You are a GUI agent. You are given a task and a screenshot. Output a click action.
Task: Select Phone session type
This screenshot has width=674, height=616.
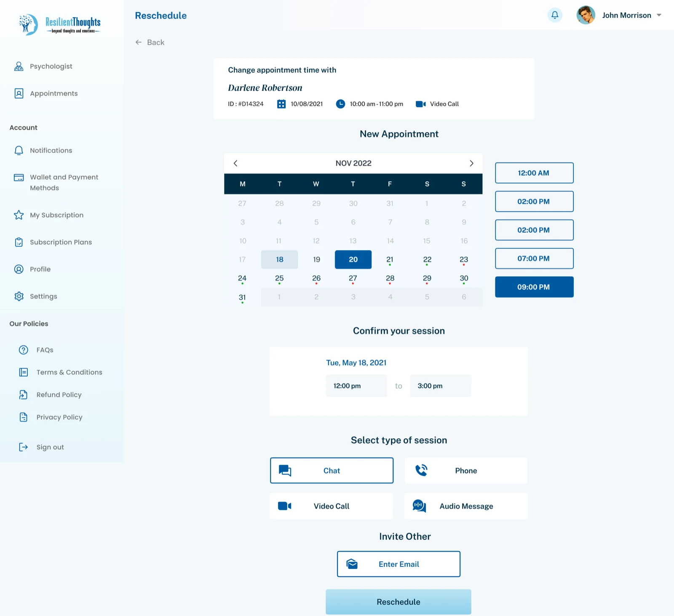click(x=466, y=471)
